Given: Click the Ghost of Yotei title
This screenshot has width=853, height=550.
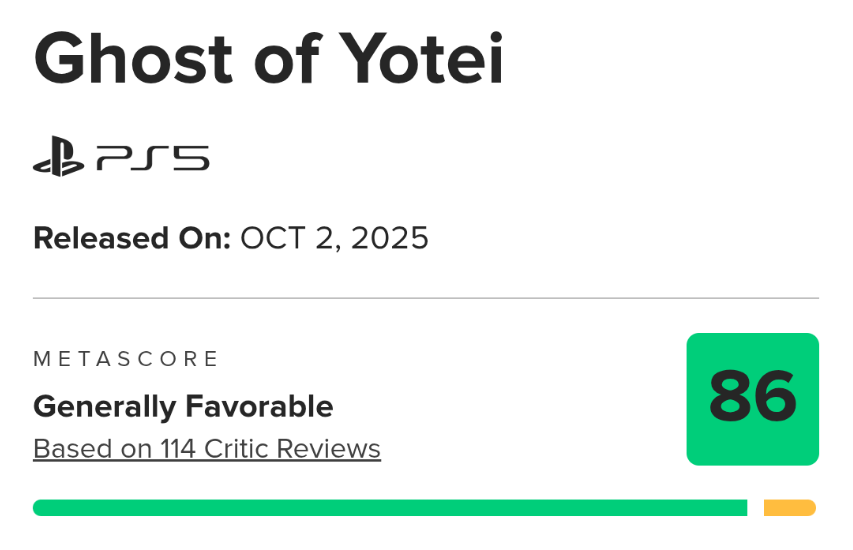Looking at the screenshot, I should pyautogui.click(x=268, y=59).
